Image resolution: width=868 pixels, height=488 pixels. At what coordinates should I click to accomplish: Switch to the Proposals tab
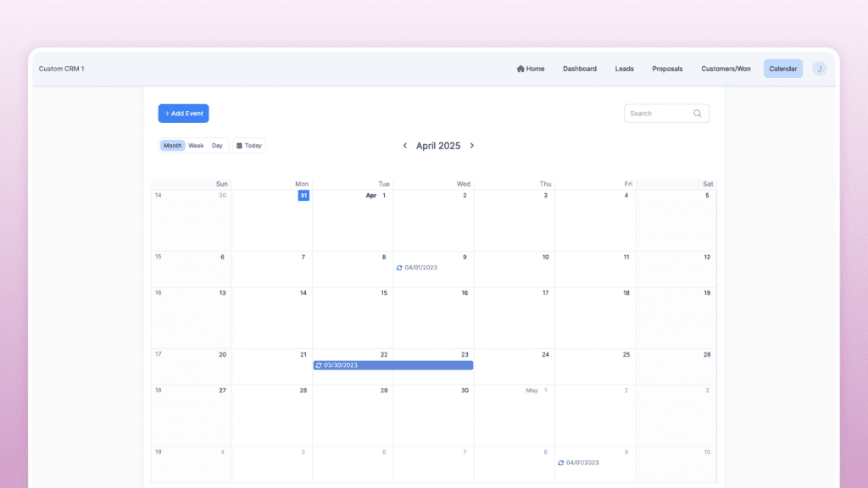click(668, 69)
